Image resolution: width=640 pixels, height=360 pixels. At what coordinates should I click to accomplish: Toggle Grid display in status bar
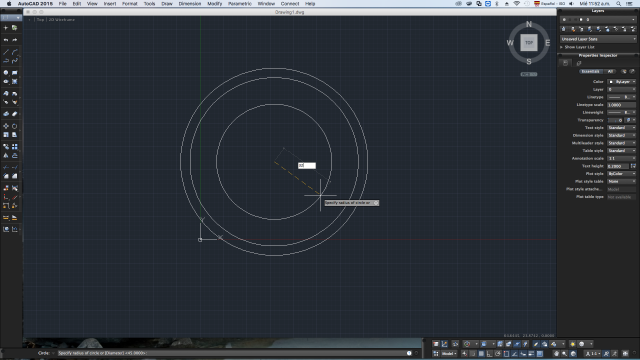[x=481, y=353]
